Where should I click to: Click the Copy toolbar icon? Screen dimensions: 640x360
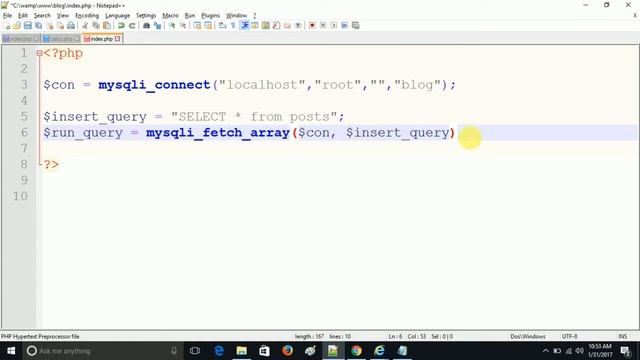[x=96, y=26]
